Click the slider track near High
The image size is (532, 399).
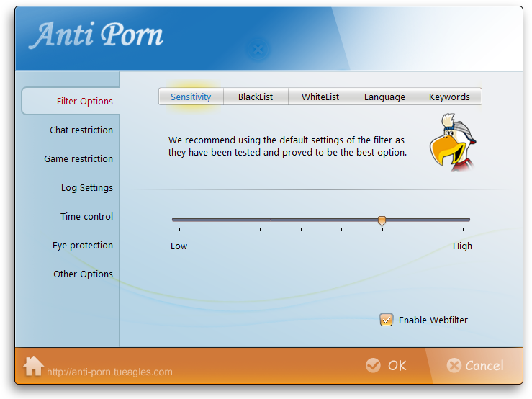462,220
